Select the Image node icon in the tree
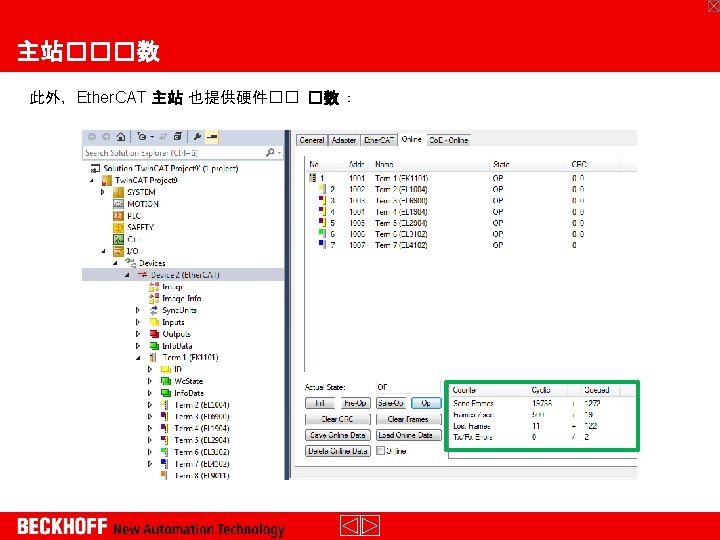 pyautogui.click(x=154, y=287)
